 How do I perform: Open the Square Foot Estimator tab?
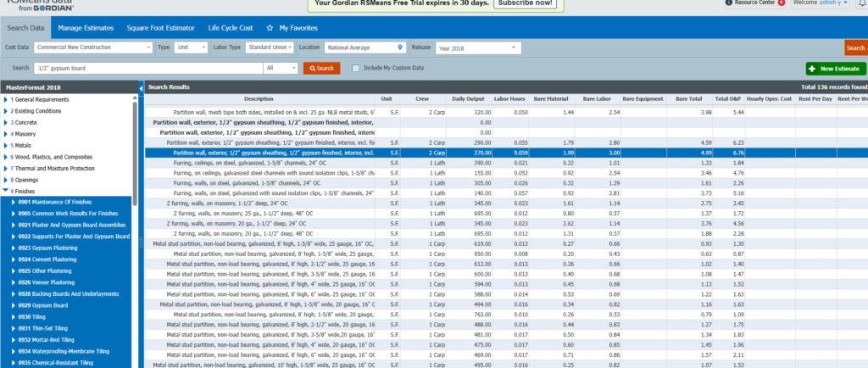[x=160, y=28]
